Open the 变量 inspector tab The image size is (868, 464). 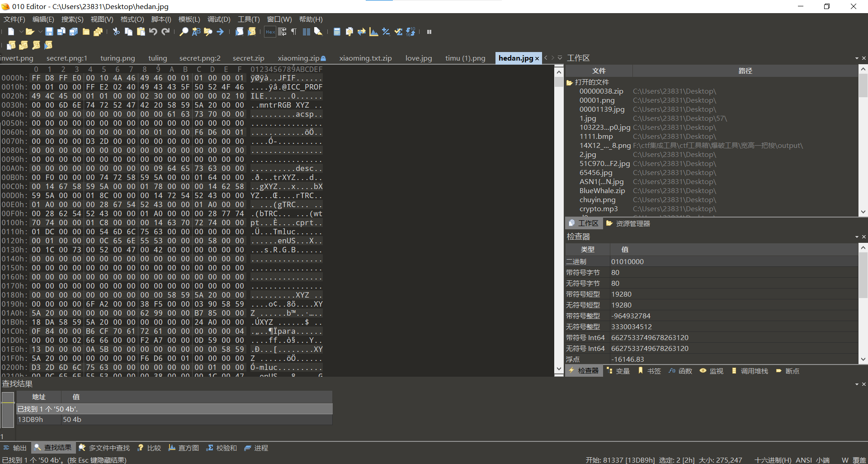click(x=618, y=371)
